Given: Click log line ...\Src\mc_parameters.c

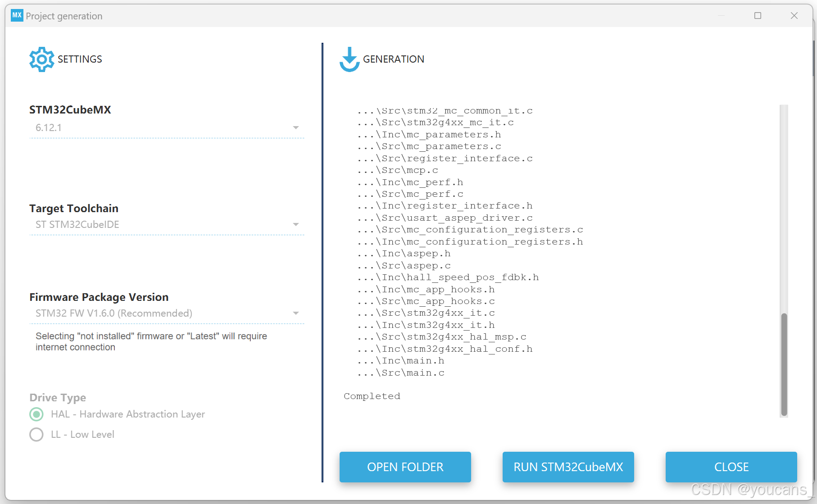Looking at the screenshot, I should [429, 146].
